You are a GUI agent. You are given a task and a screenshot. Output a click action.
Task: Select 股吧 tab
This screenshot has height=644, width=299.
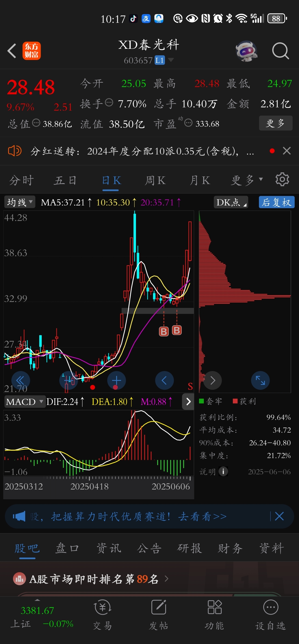click(27, 548)
